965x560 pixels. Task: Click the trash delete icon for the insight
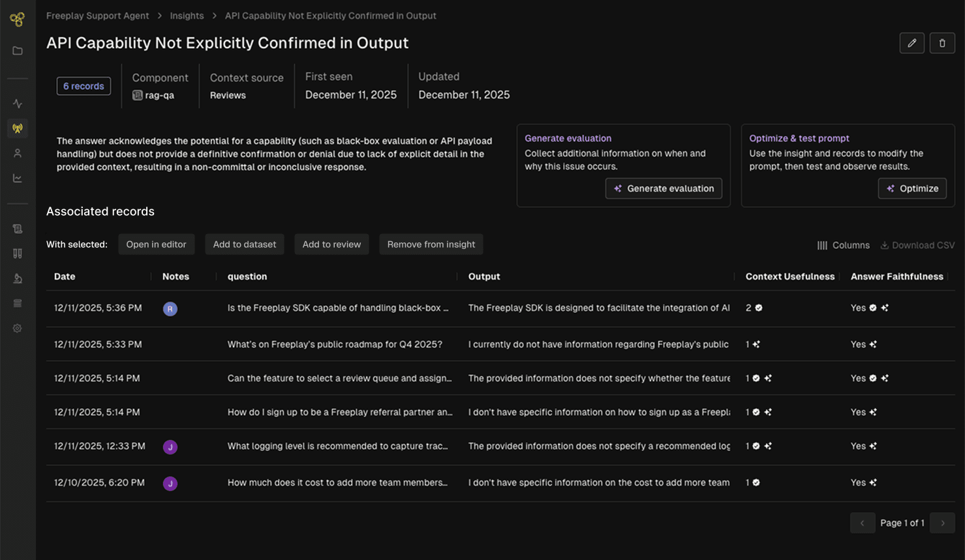click(x=942, y=43)
